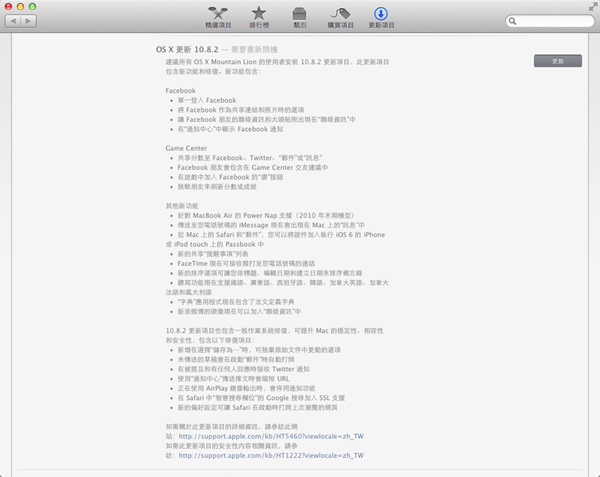Click the 更新 update button
The image size is (600, 477).
click(x=558, y=61)
